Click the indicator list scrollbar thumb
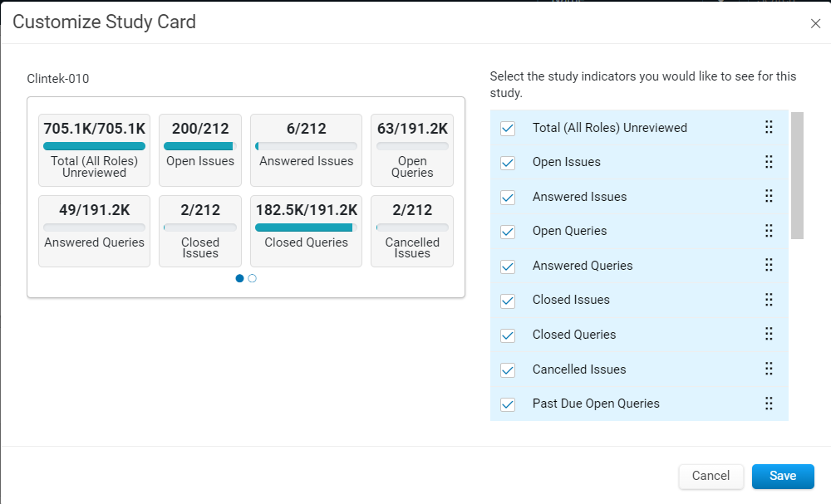Image resolution: width=831 pixels, height=504 pixels. click(x=797, y=175)
